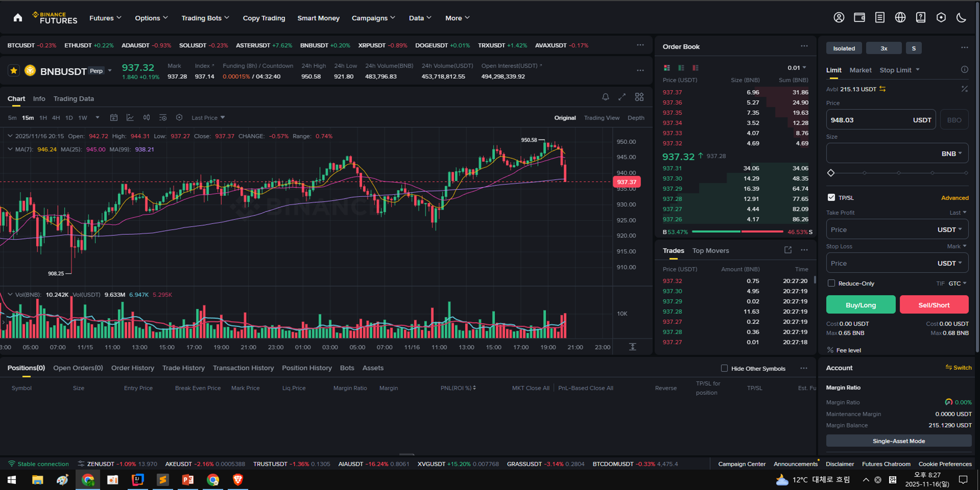This screenshot has width=980, height=490.
Task: Select the 1H timeframe
Action: point(43,118)
